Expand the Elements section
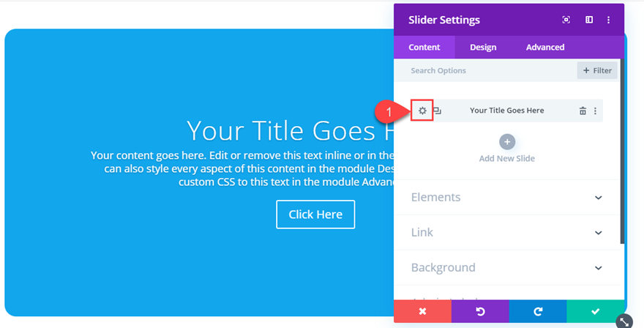The width and height of the screenshot is (644, 328). (x=598, y=198)
